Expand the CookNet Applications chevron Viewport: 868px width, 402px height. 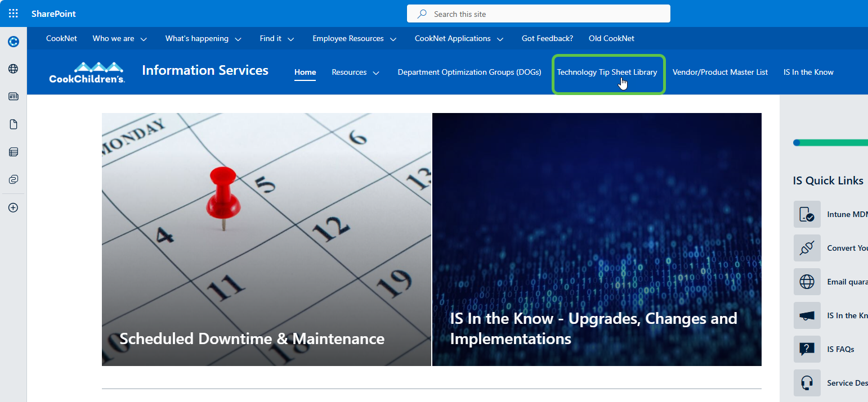tap(500, 39)
